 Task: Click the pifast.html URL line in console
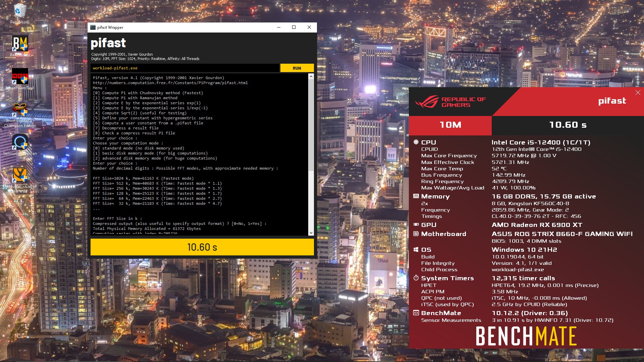point(170,83)
